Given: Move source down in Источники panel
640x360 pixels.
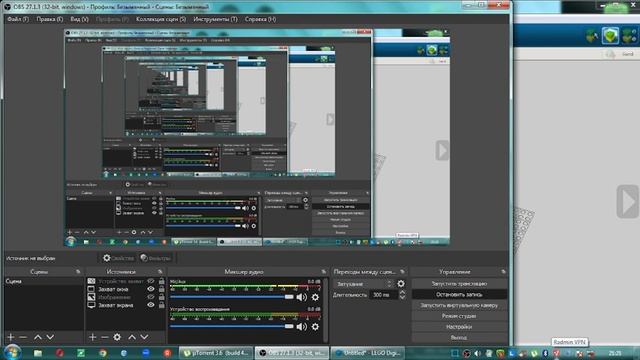Looking at the screenshot, I should 144,337.
